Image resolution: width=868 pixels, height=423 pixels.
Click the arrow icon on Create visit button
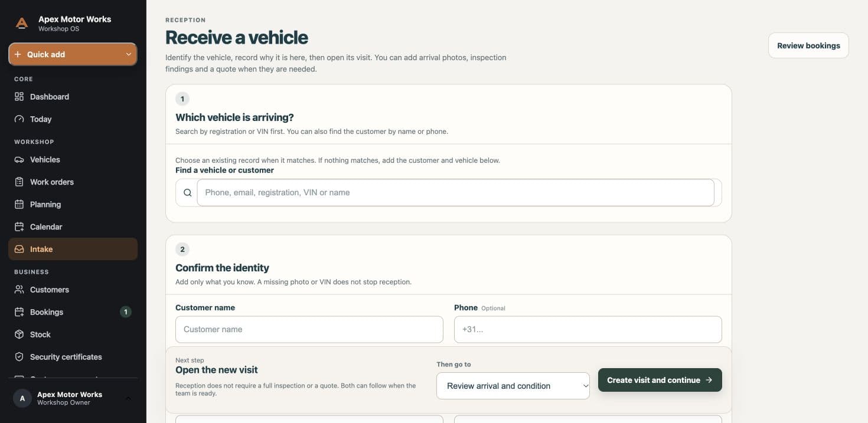point(709,381)
